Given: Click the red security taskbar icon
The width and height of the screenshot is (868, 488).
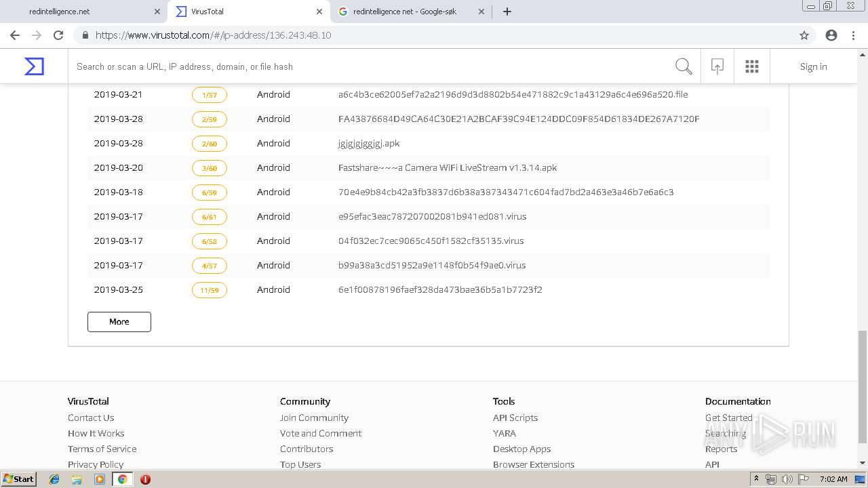Looking at the screenshot, I should (145, 479).
